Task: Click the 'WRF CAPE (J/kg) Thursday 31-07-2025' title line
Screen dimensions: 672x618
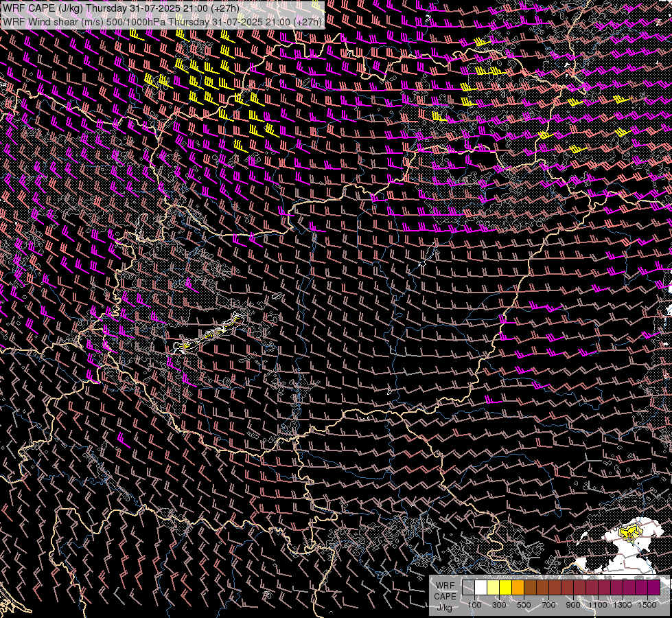Action: (121, 8)
